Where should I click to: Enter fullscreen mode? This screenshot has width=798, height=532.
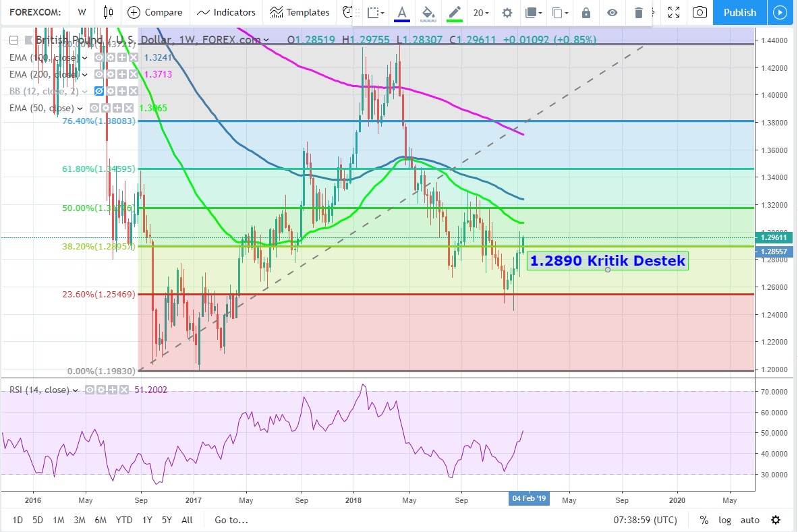(673, 12)
